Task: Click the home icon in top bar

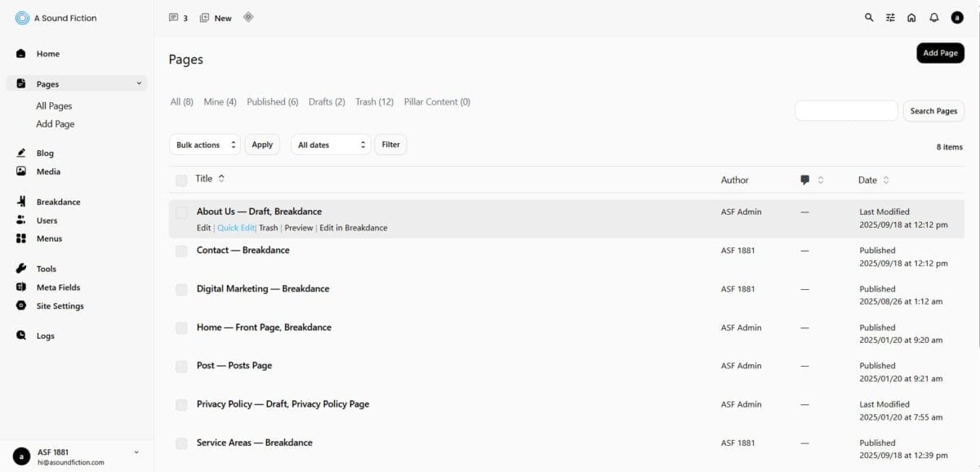Action: tap(912, 18)
